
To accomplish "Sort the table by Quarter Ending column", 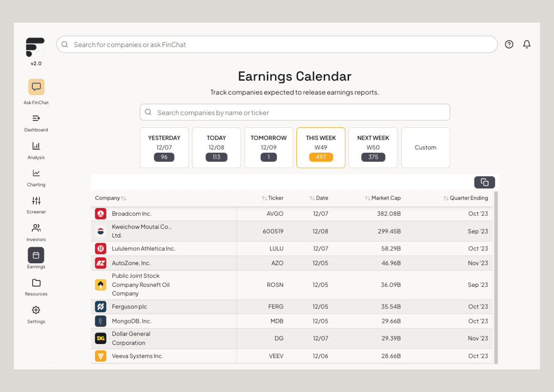I will [x=466, y=198].
